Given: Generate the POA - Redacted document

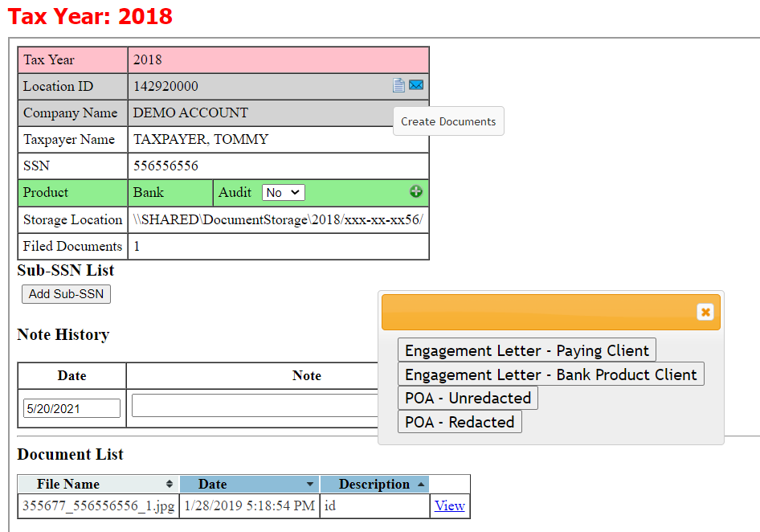Looking at the screenshot, I should pos(460,422).
